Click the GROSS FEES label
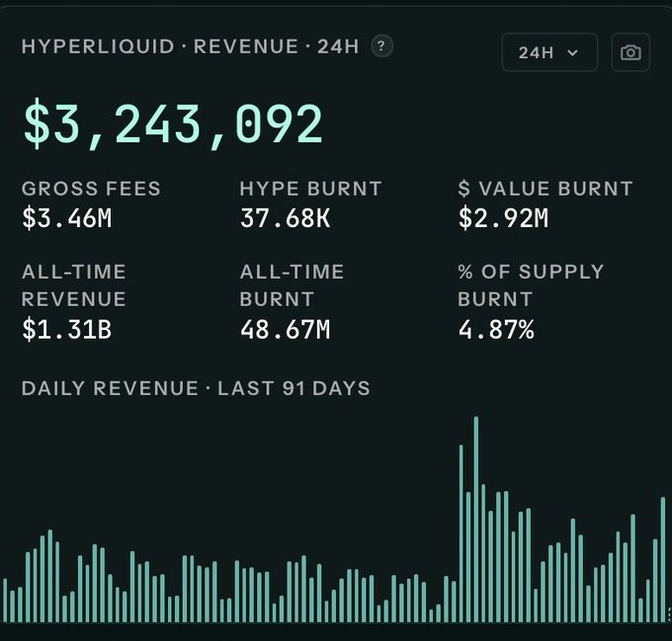The height and width of the screenshot is (641, 672). tap(91, 189)
